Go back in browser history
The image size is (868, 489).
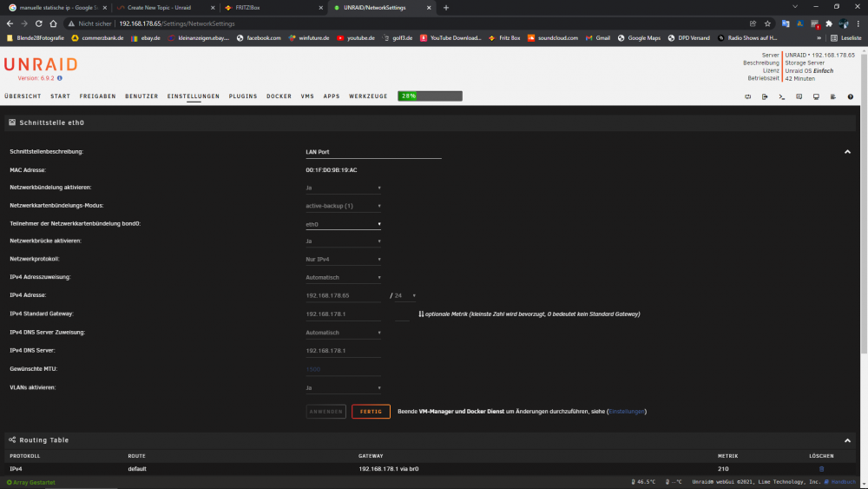click(10, 23)
